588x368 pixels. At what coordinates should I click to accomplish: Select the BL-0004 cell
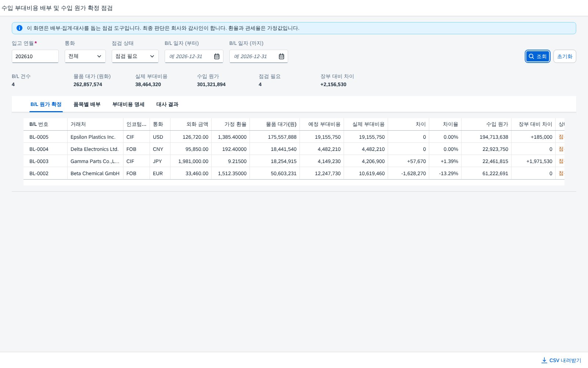point(46,149)
